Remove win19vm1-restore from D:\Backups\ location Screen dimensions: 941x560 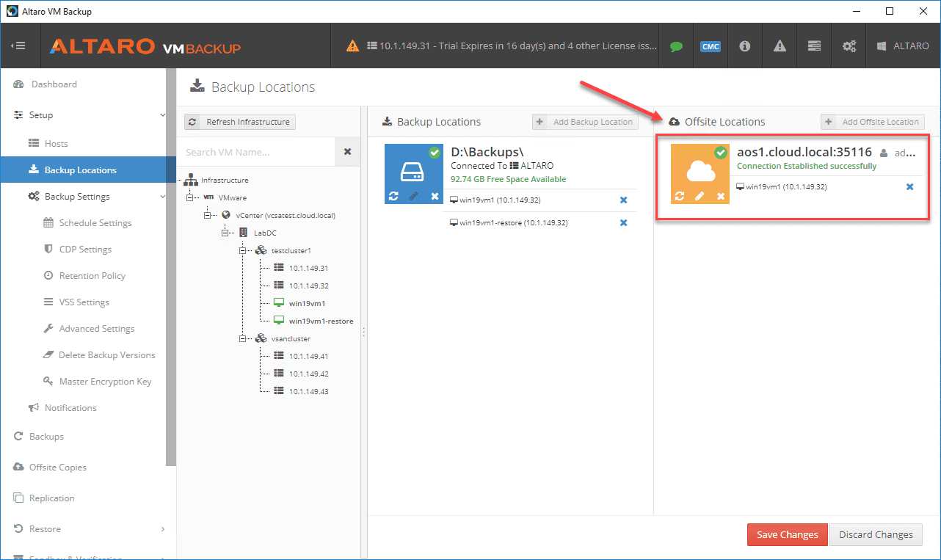[624, 222]
